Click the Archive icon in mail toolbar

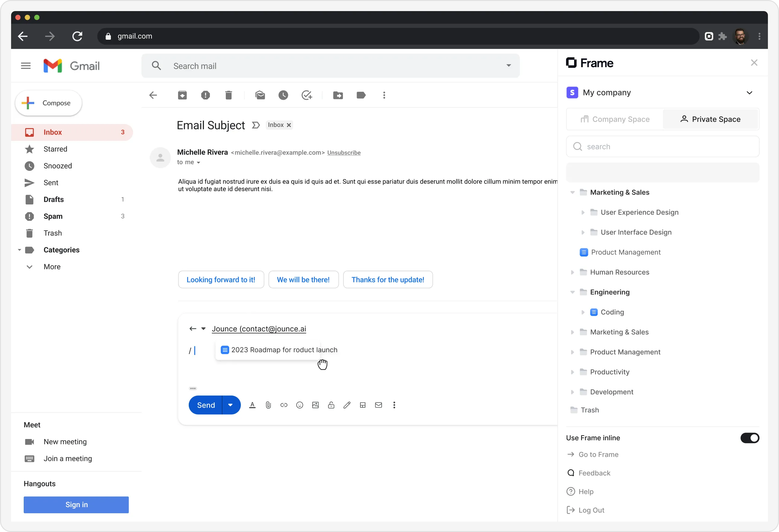pos(182,95)
